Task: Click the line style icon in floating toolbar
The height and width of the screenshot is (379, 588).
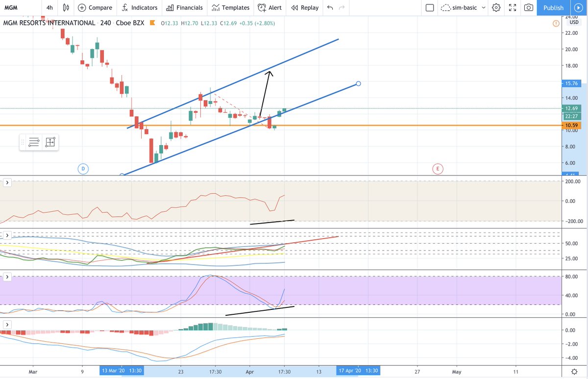Action: (34, 143)
